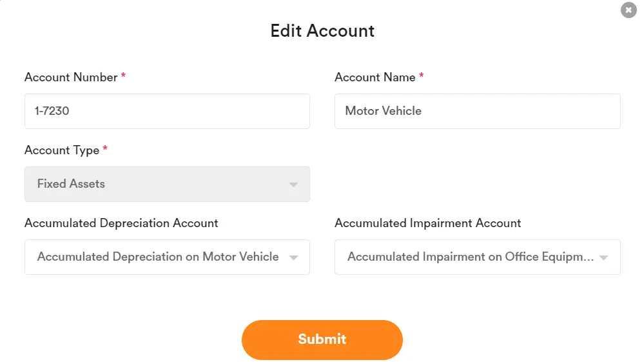Open dropdown showing Accumulated Impairment on Office Equipment
Screen dimensions: 644x362
471,257
